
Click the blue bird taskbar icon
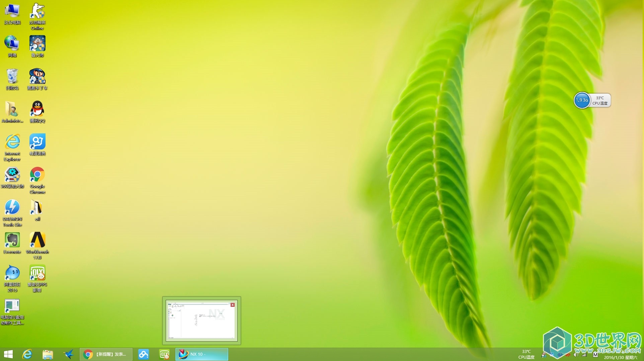69,354
